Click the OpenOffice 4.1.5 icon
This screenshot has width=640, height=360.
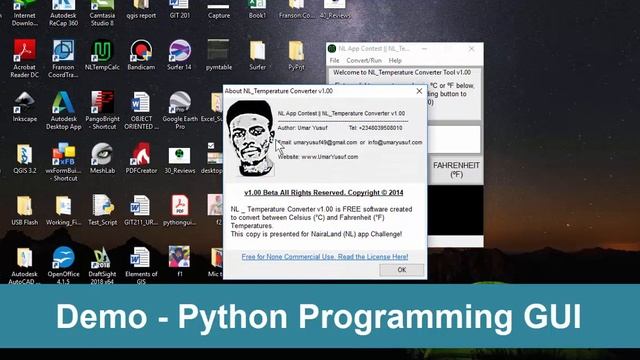tap(63, 265)
